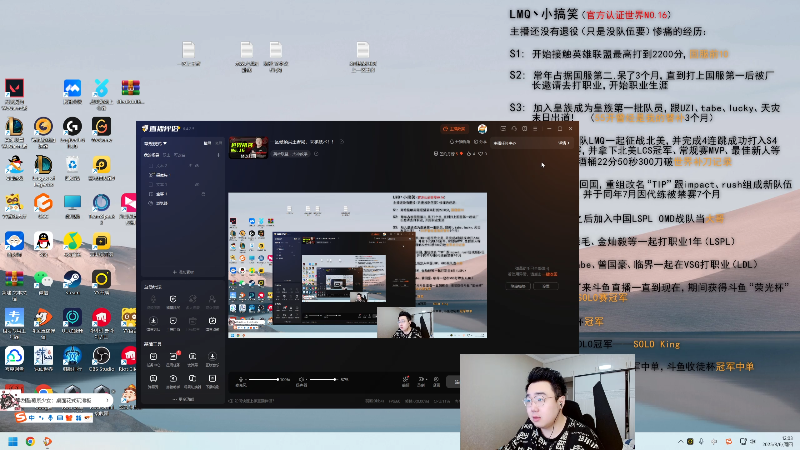Open the arrow dropdown beside the bottom bar icon
The image size is (800, 450).
pyautogui.click(x=427, y=380)
